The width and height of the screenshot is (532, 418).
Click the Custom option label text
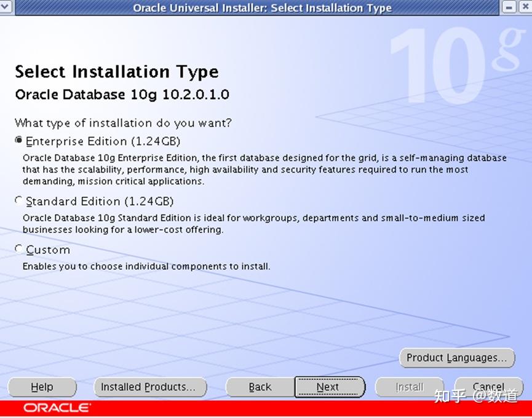48,250
